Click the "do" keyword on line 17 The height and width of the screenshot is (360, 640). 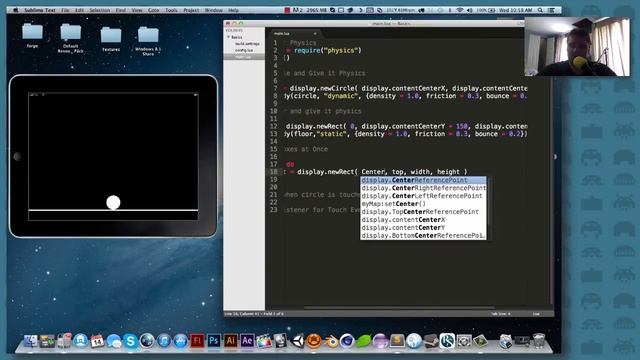(x=290, y=164)
